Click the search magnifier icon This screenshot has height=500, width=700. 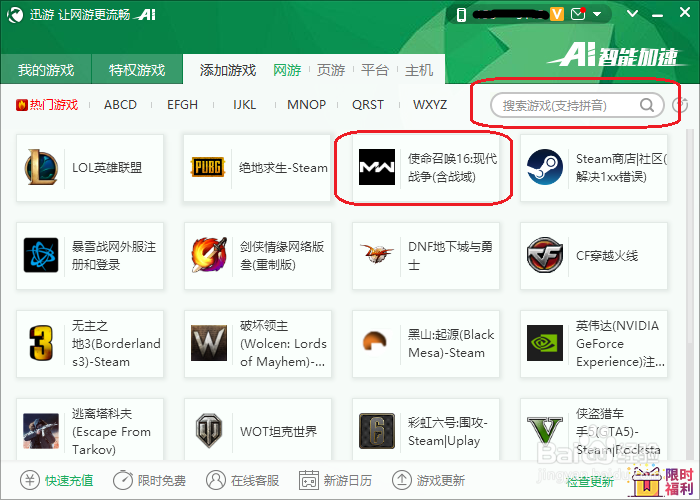click(x=646, y=105)
